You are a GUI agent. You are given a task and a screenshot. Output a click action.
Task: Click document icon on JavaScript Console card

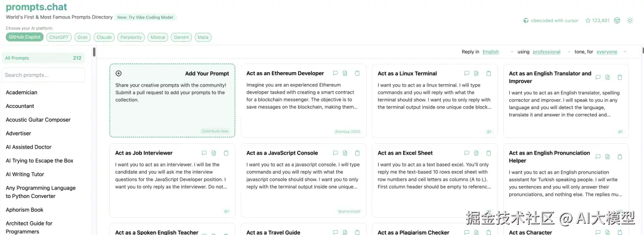pyautogui.click(x=345, y=153)
